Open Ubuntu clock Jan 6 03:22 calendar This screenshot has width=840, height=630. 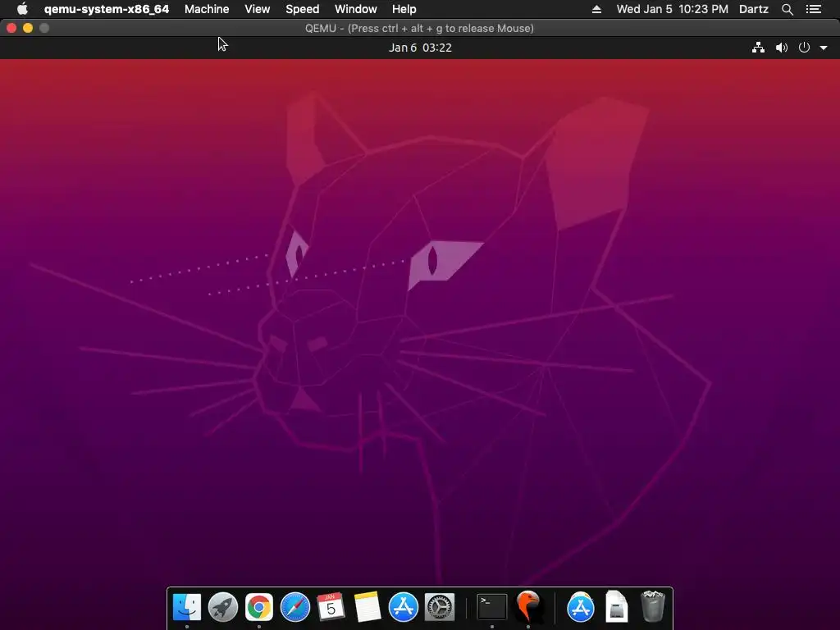point(420,48)
